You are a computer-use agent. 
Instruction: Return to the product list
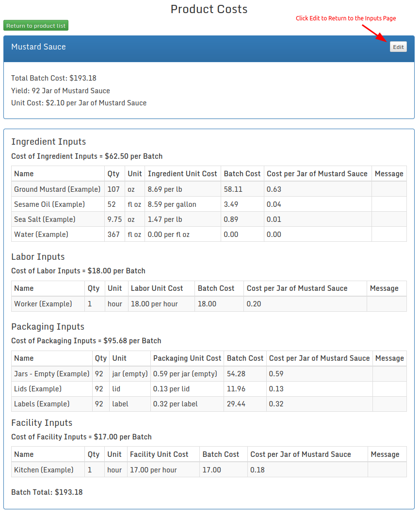(36, 26)
